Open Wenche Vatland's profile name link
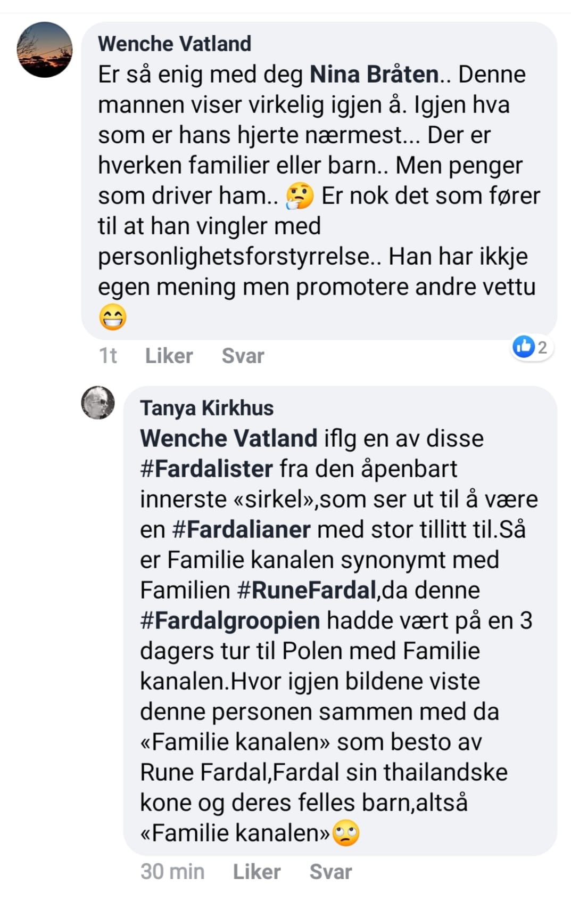Viewport: 571px width, 924px height. 175,44
